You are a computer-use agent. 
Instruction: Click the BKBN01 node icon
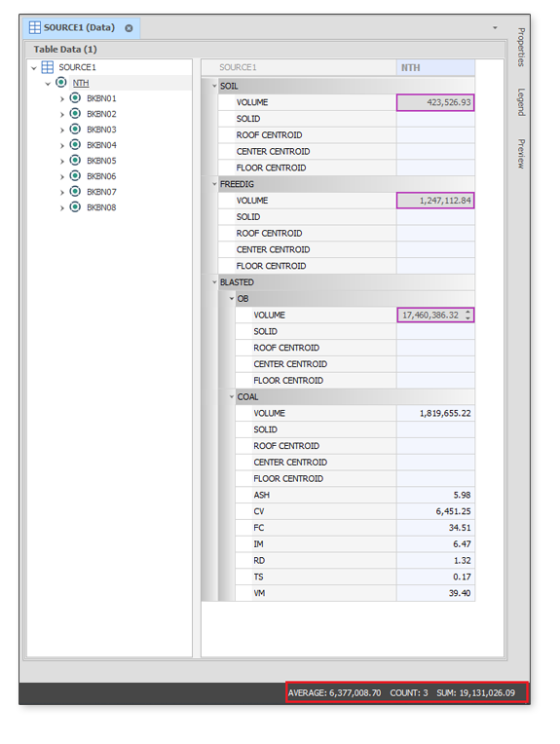coord(75,97)
